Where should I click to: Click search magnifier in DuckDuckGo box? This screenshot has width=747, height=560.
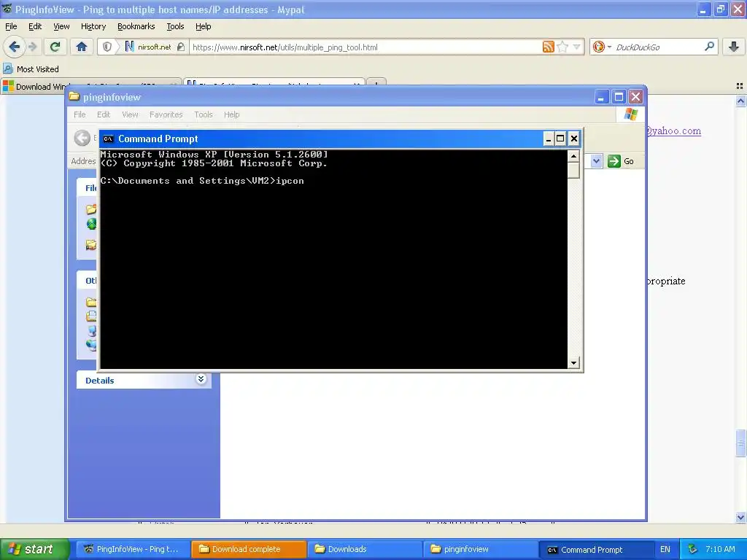coord(709,46)
